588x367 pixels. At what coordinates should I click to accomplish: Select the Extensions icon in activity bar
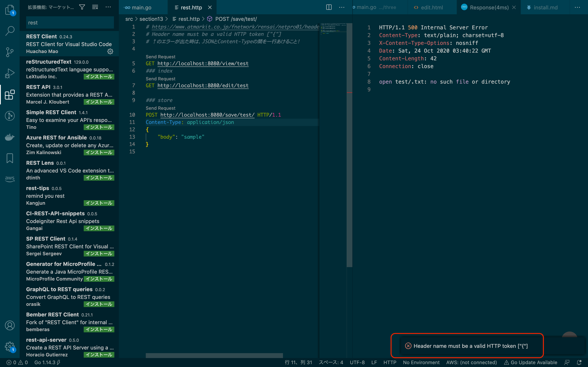10,95
